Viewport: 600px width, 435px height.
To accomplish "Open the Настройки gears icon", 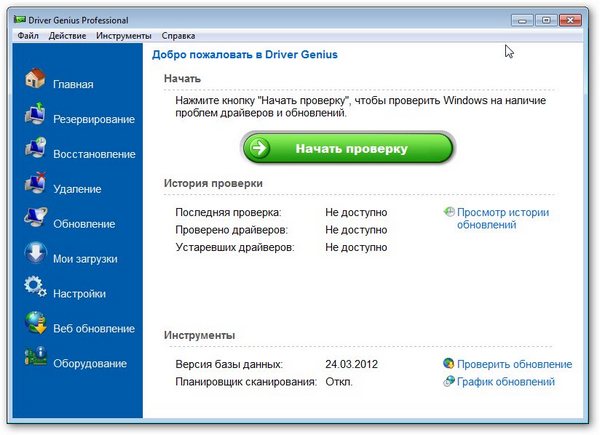I will coord(34,289).
